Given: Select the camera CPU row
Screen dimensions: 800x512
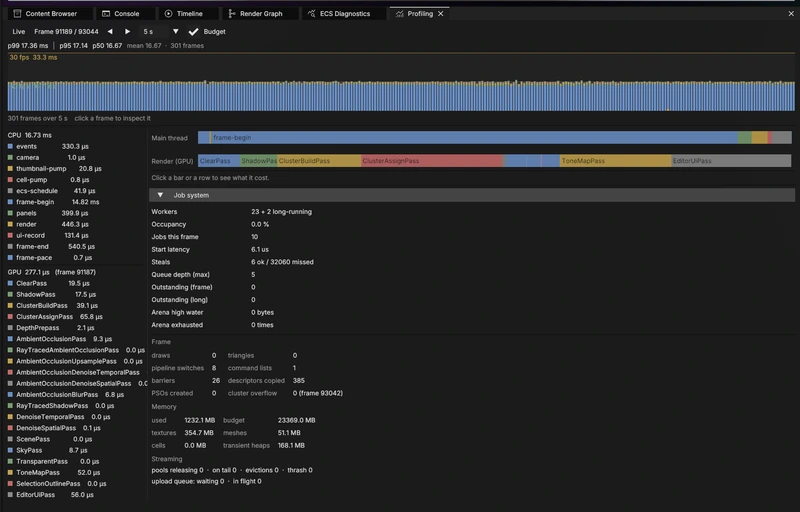Looking at the screenshot, I should pyautogui.click(x=46, y=158).
